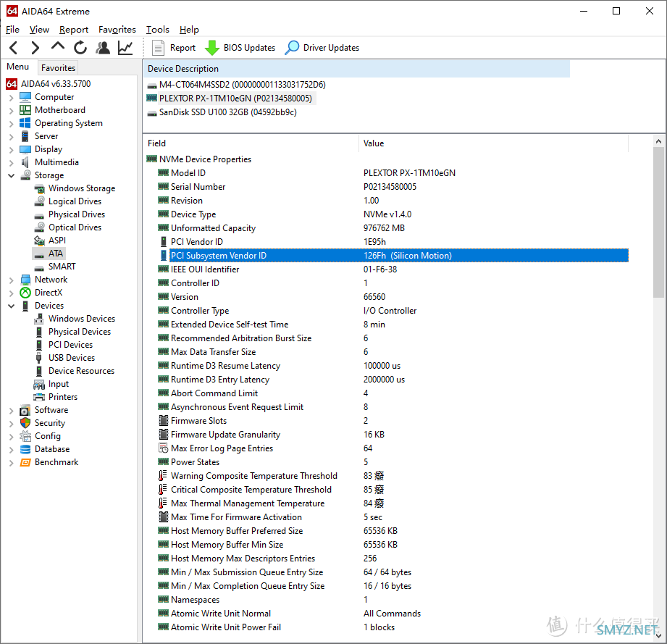
Task: Select the Windows Devices icon
Action: [x=39, y=319]
